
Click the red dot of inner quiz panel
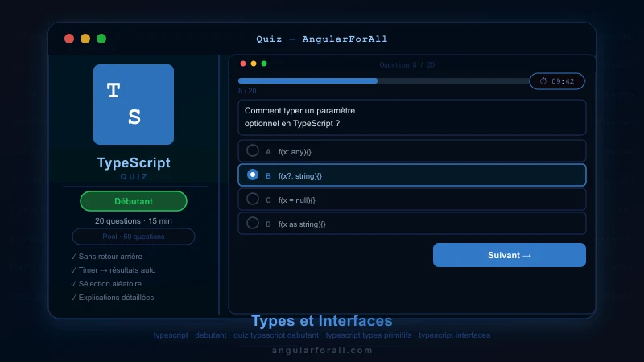click(x=243, y=64)
